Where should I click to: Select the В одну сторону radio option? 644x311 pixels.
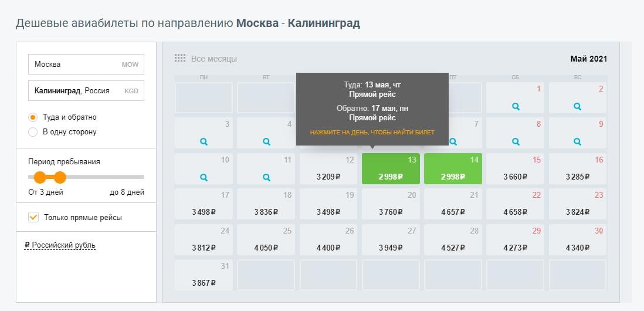tap(33, 132)
